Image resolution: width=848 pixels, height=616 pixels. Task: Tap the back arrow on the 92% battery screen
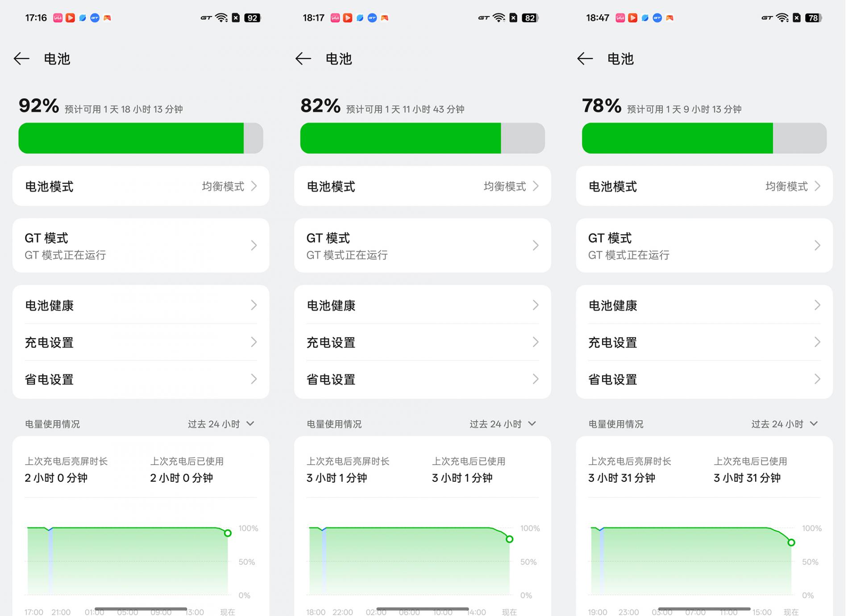click(x=21, y=58)
